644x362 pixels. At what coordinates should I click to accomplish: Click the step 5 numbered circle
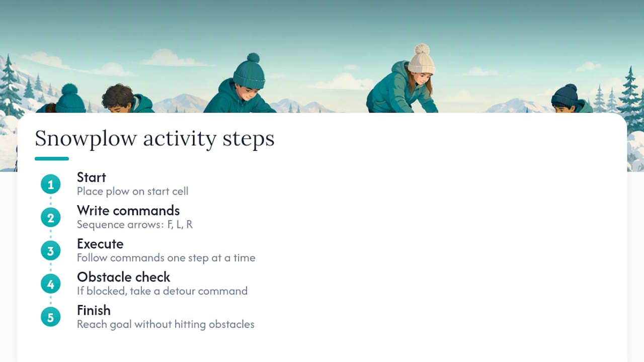[x=50, y=317]
